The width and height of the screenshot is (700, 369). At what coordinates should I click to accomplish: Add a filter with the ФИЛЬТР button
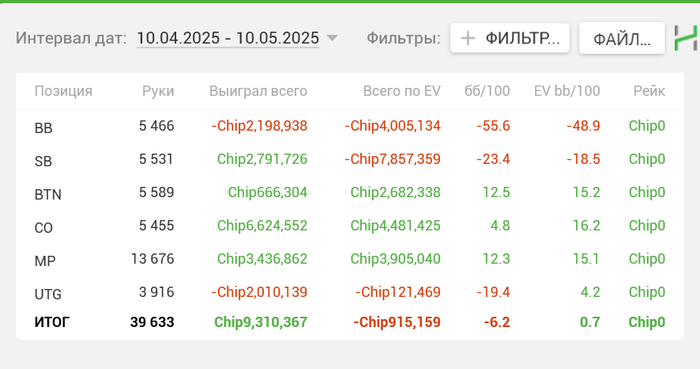(510, 38)
